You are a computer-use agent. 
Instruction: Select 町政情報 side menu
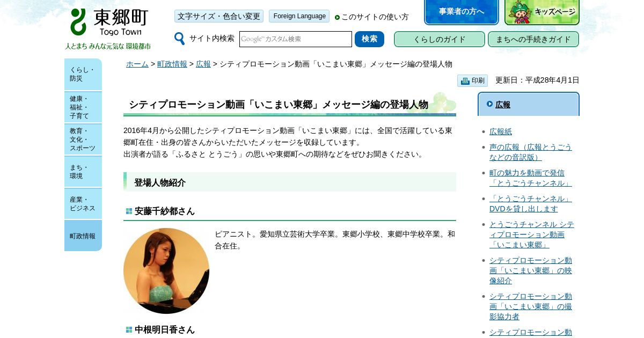click(83, 236)
